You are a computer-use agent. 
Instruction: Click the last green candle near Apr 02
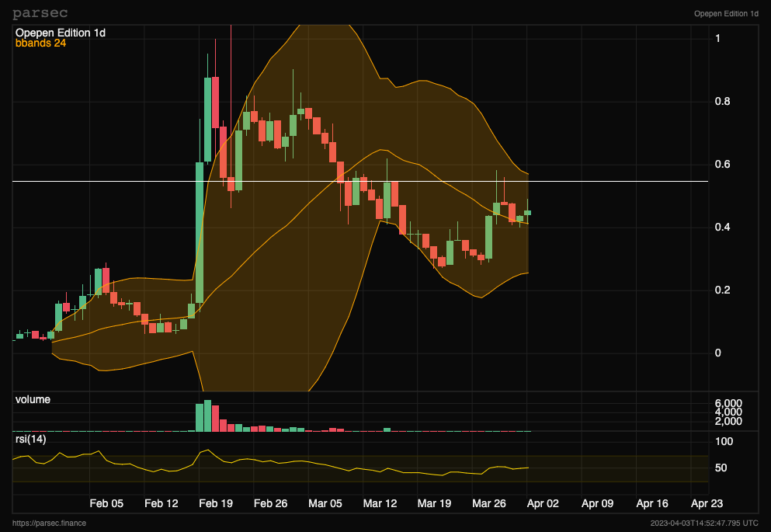528,213
